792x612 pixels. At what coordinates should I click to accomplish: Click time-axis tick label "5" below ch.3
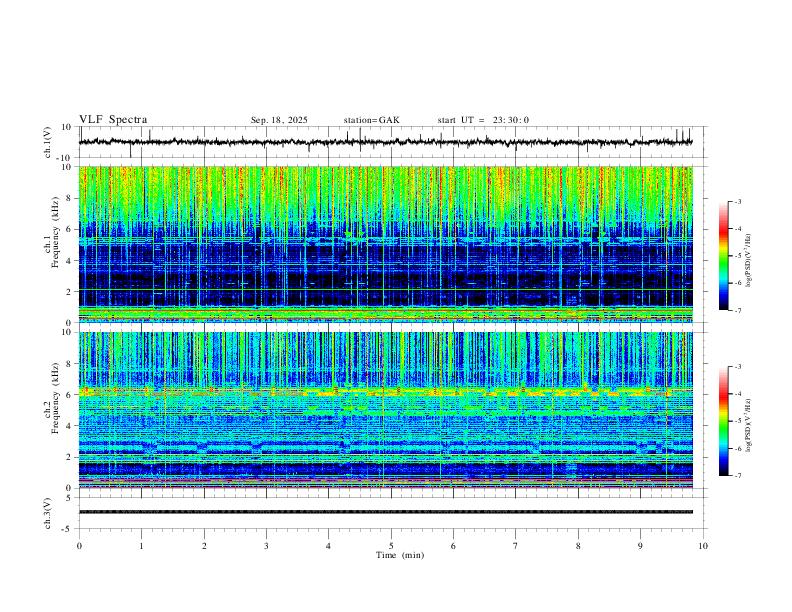click(x=391, y=546)
